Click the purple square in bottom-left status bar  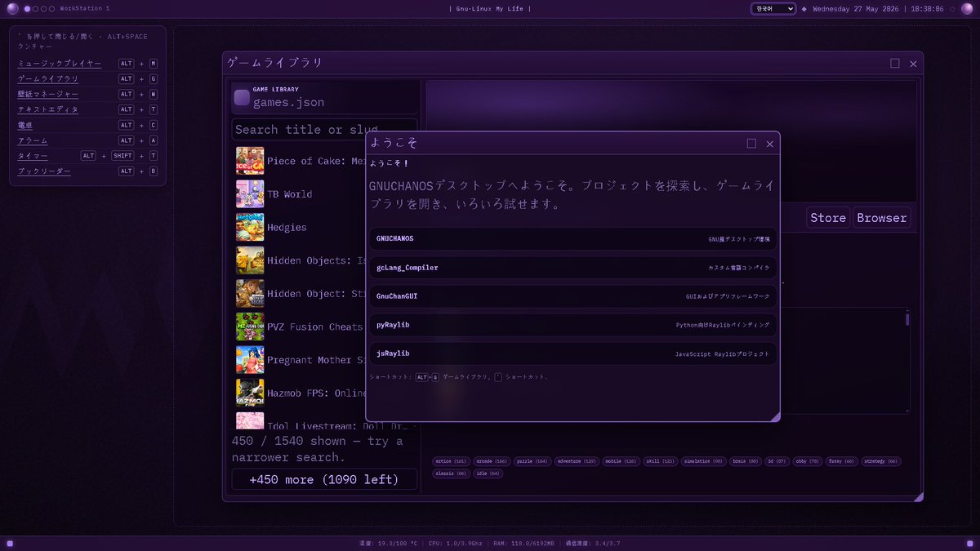pyautogui.click(x=9, y=543)
